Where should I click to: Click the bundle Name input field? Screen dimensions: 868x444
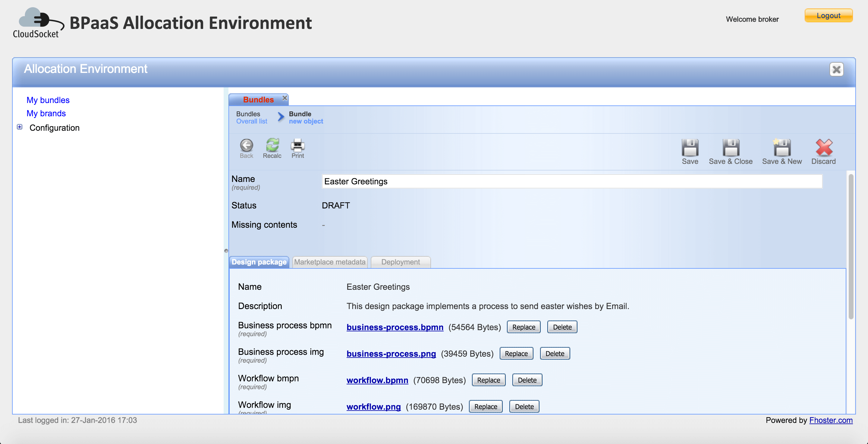(x=571, y=182)
